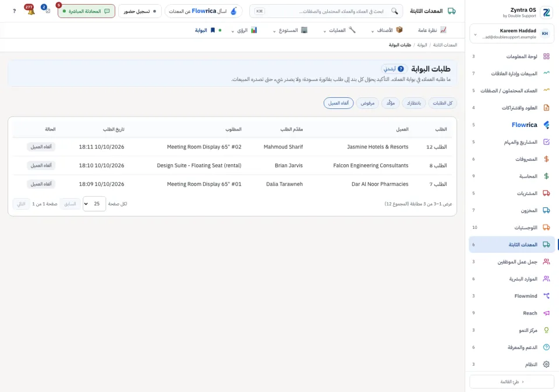This screenshot has height=392, width=559.
Task: Click status badge in Brian Jarvis row
Action: point(41,165)
